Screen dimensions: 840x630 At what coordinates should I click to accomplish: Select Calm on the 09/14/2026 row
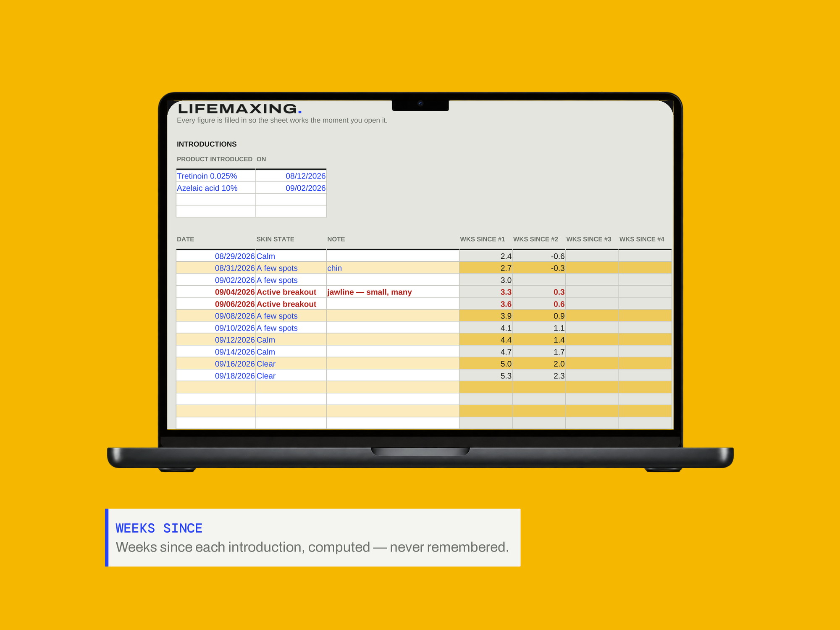pyautogui.click(x=291, y=352)
